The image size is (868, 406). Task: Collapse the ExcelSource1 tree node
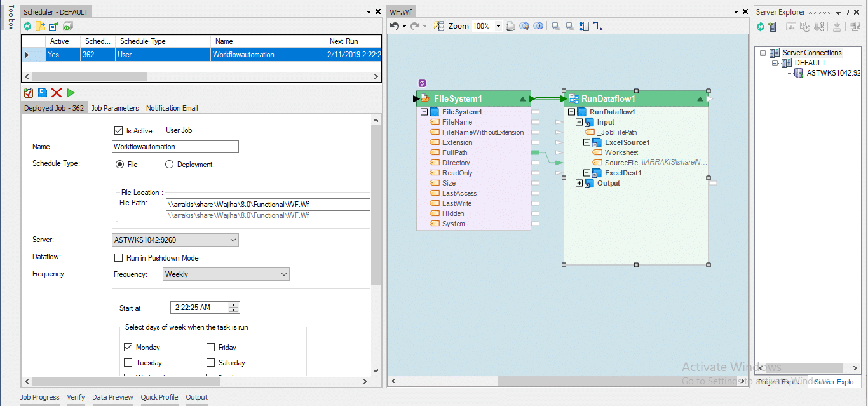pos(587,142)
